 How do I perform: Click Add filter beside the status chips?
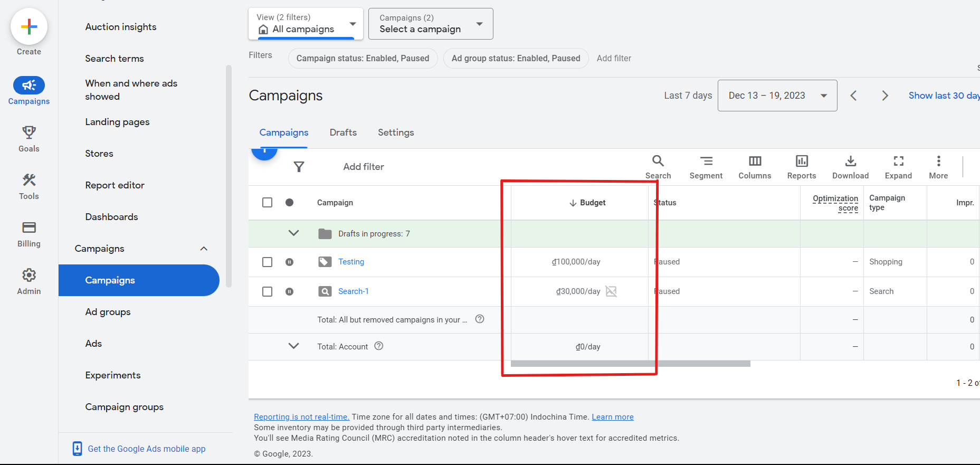click(x=614, y=58)
